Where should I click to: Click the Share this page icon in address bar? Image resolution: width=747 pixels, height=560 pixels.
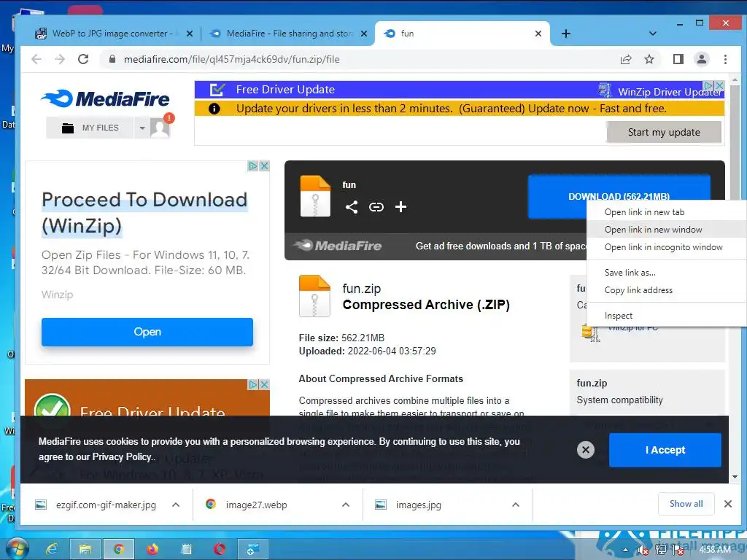point(625,59)
